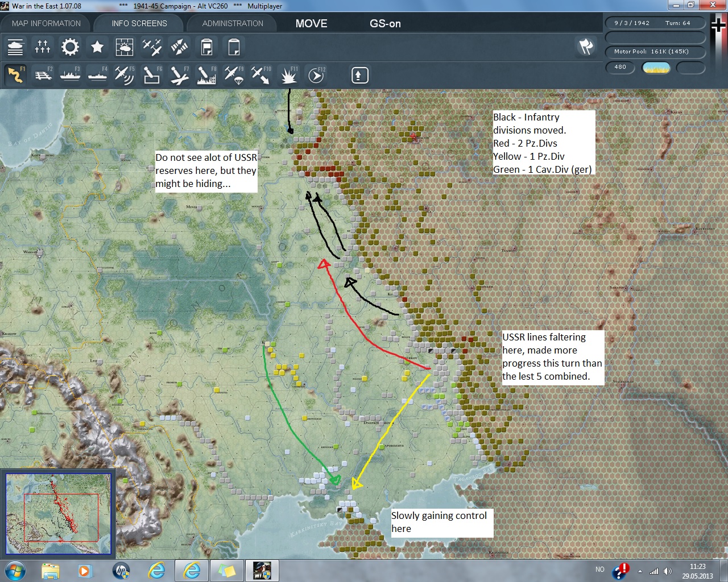728x582 pixels.
Task: Switch to ADMINISTRATION tab
Action: click(233, 23)
